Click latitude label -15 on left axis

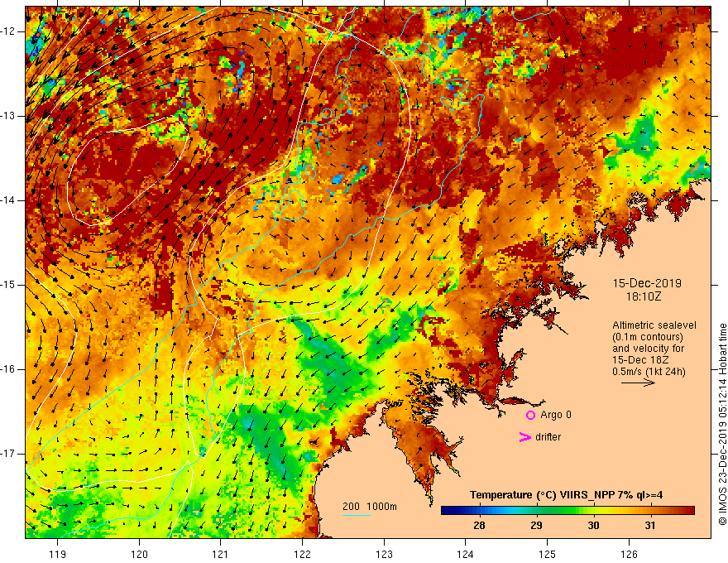(8, 285)
